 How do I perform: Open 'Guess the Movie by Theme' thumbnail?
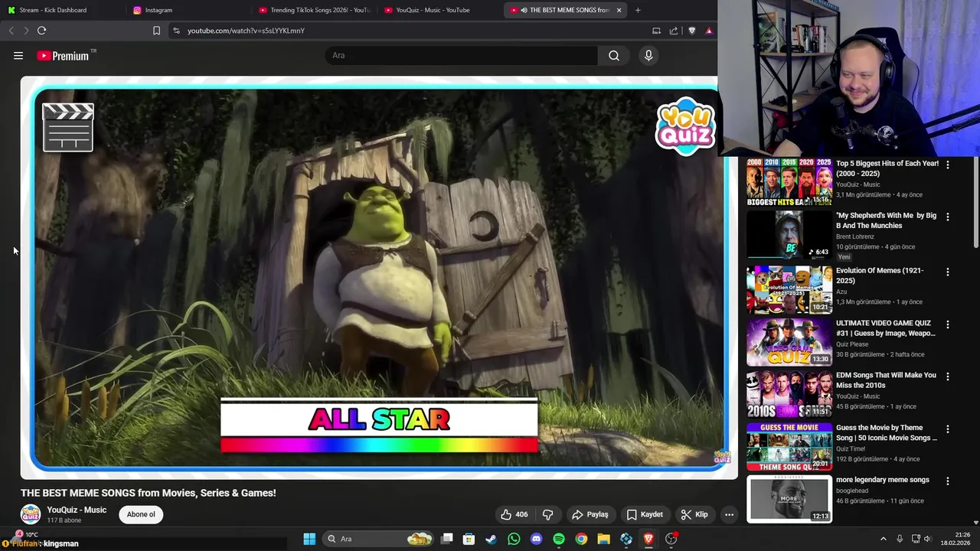(x=789, y=447)
